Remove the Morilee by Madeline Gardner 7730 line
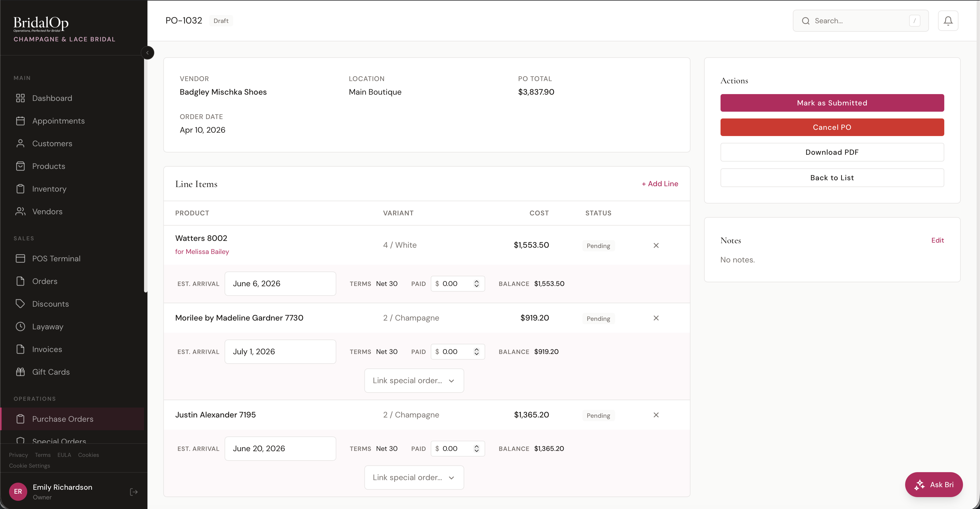 click(656, 318)
